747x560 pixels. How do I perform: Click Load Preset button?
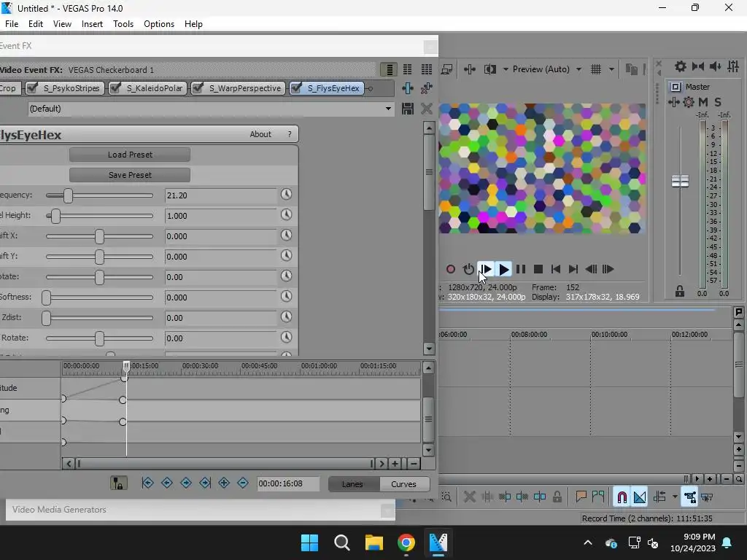130,155
